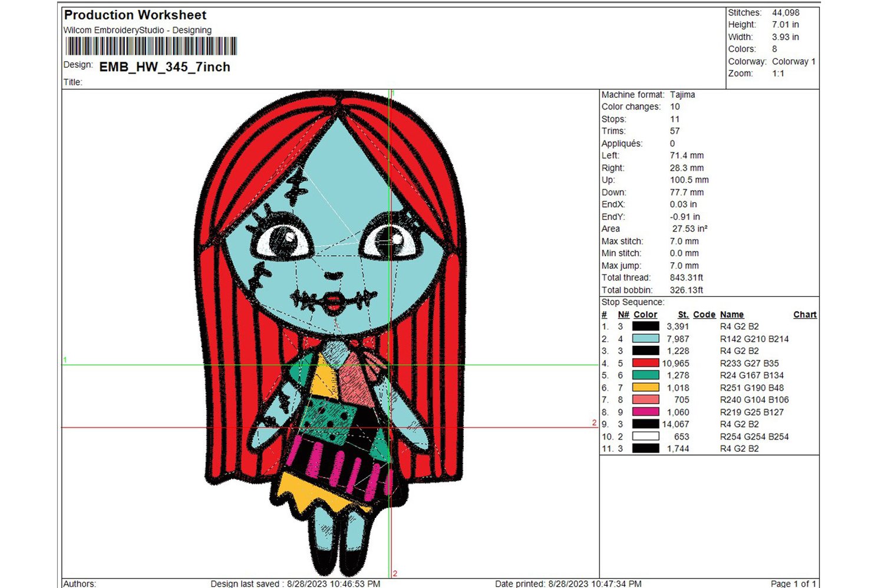Click the black swatch for stop 9
The image size is (884, 588).
645,424
